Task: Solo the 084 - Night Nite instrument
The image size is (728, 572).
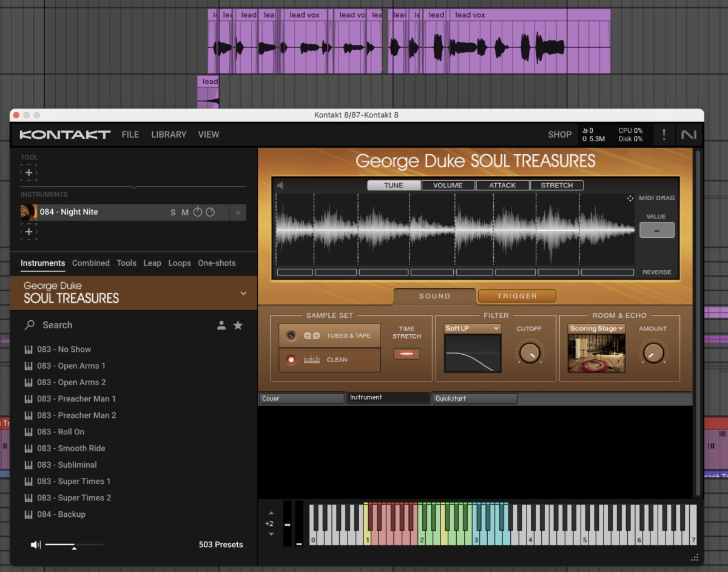Action: (x=173, y=212)
